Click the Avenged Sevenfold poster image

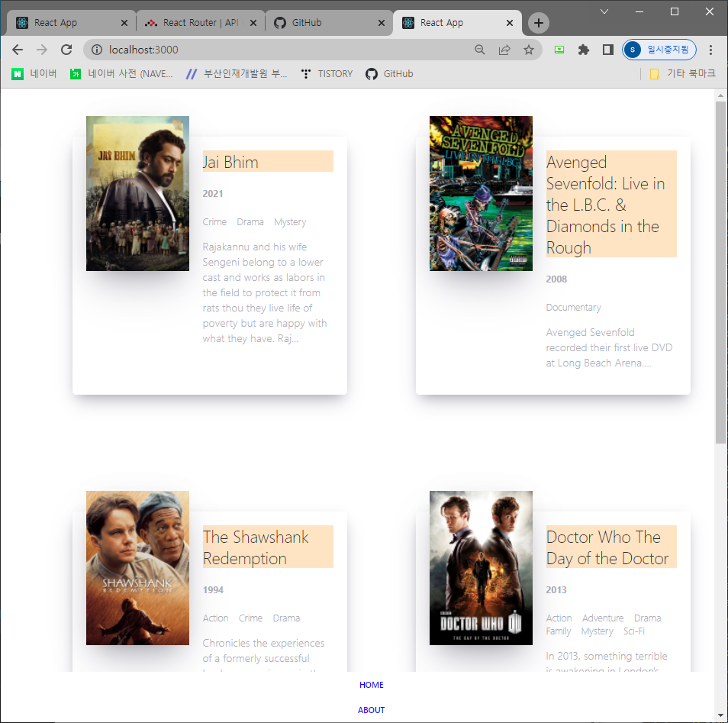coord(481,193)
